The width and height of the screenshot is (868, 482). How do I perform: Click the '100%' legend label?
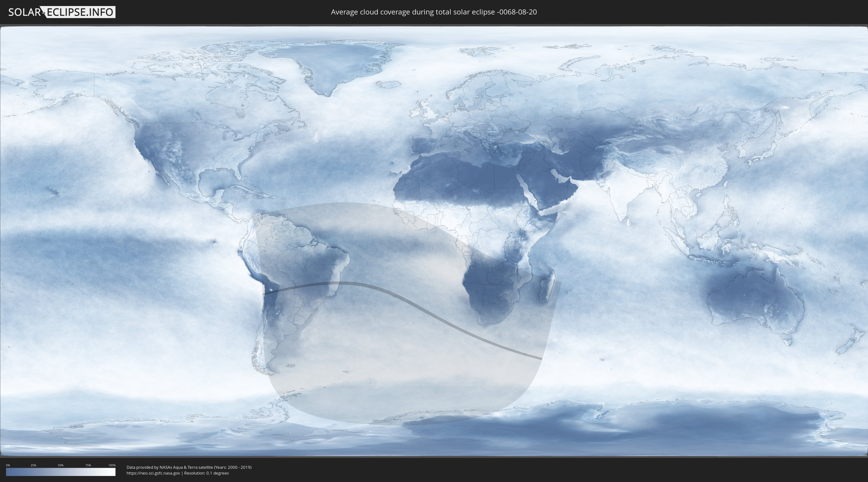pyautogui.click(x=112, y=465)
